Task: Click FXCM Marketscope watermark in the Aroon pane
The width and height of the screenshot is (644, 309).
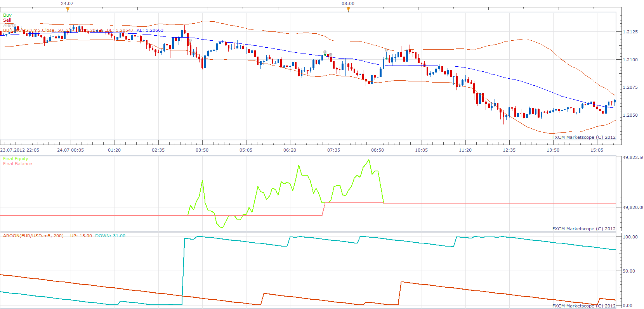Action: [x=584, y=306]
